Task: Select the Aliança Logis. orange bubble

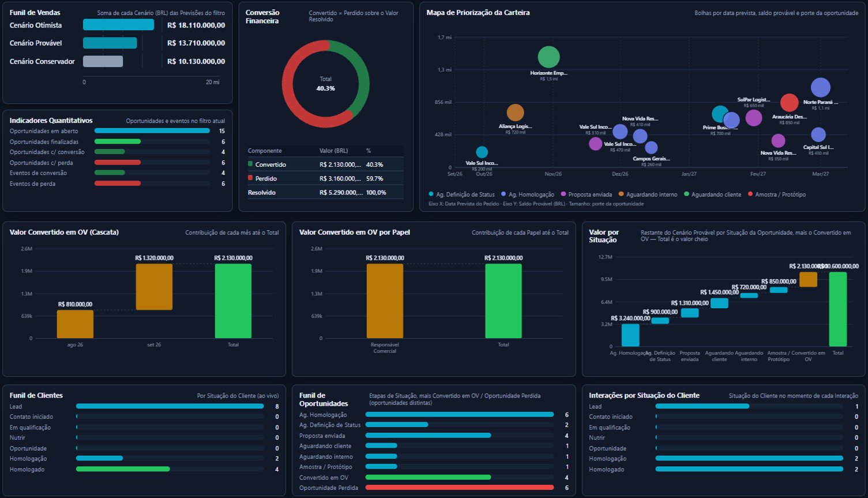Action: [x=515, y=113]
